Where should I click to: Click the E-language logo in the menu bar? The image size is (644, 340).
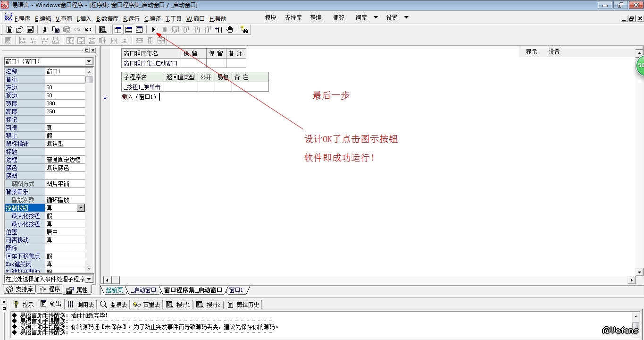(8, 17)
